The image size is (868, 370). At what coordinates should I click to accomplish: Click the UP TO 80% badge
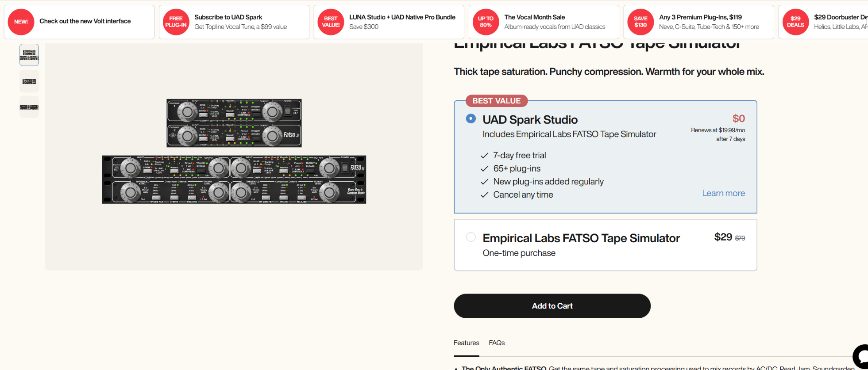(x=486, y=22)
